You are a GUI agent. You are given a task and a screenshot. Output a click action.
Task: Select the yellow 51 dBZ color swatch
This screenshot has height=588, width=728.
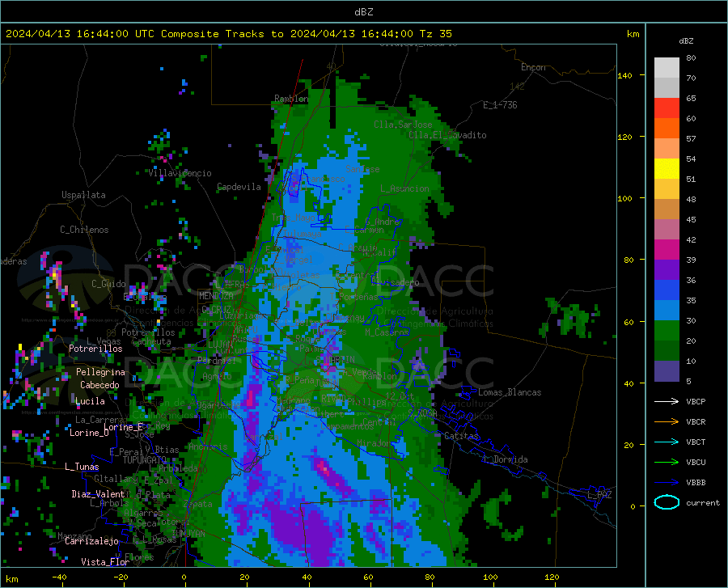click(x=667, y=169)
